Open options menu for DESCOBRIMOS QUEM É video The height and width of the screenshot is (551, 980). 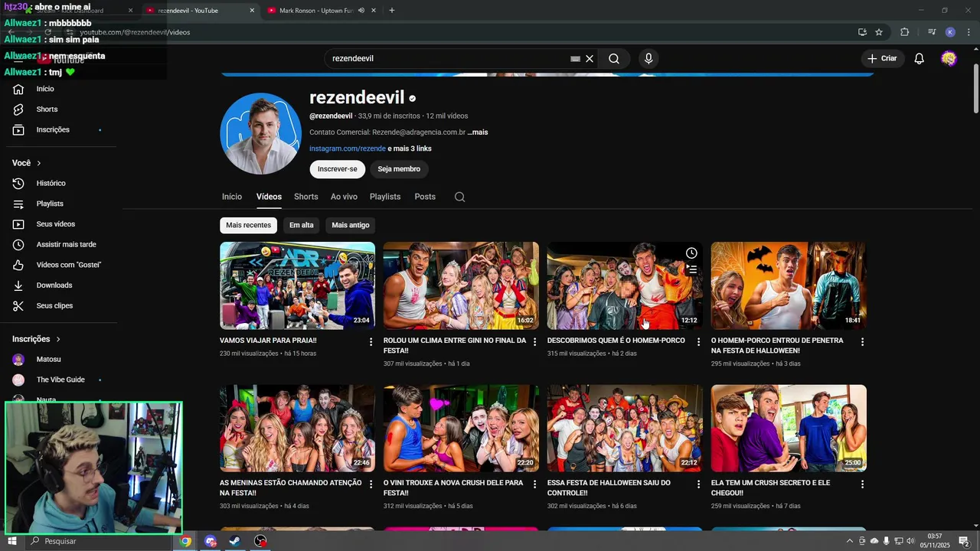pos(698,342)
